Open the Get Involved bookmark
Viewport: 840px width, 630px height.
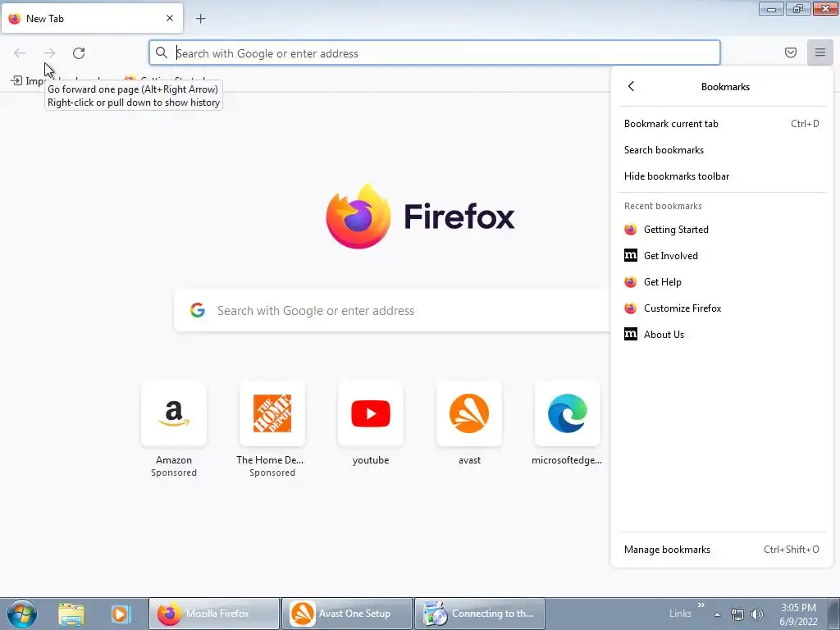(721, 256)
